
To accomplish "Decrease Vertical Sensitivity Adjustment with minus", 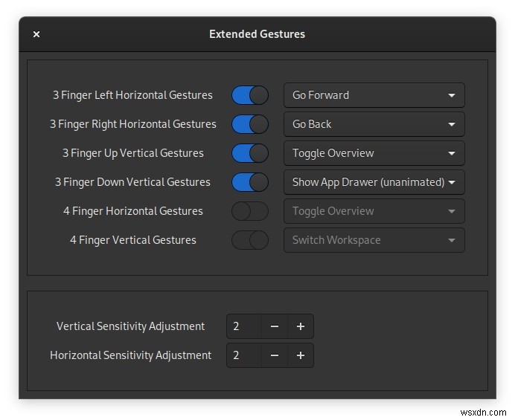I will pyautogui.click(x=275, y=326).
